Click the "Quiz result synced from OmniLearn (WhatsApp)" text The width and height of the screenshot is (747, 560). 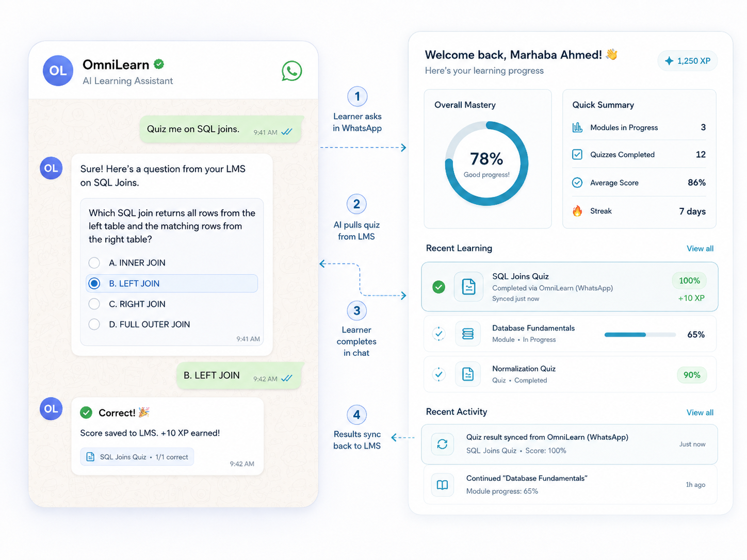tap(547, 437)
